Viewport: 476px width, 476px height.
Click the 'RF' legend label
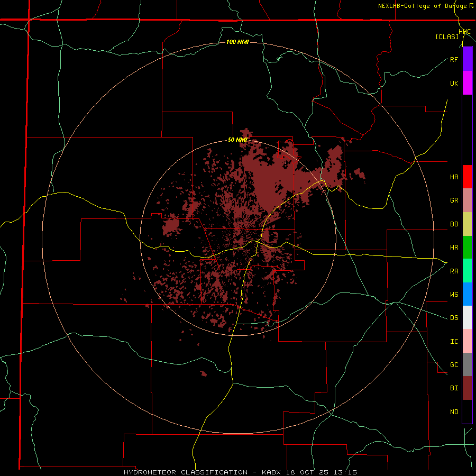pyautogui.click(x=454, y=59)
